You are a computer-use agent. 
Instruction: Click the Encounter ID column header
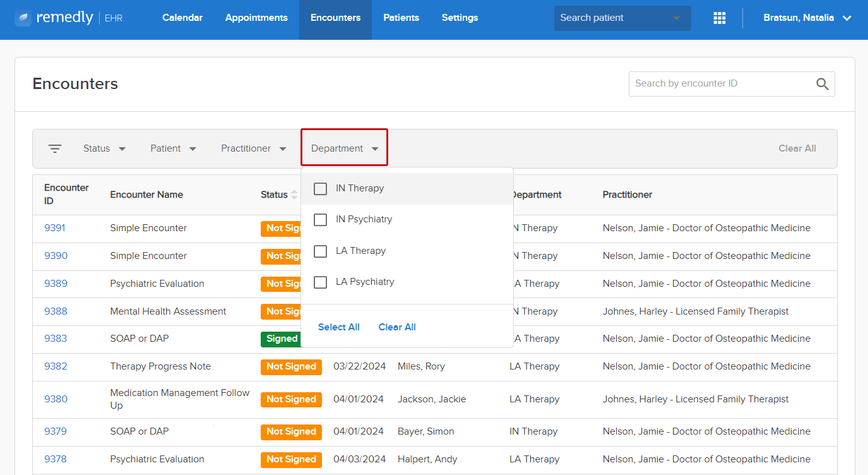tap(66, 195)
